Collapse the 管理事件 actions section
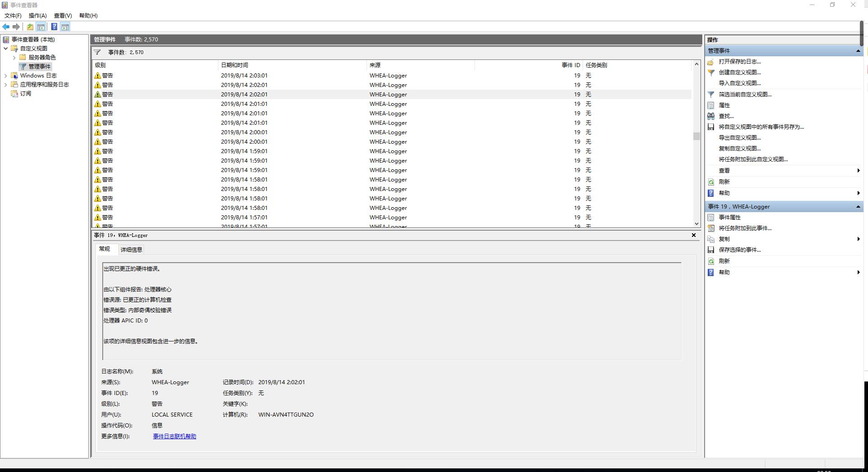 (858, 51)
